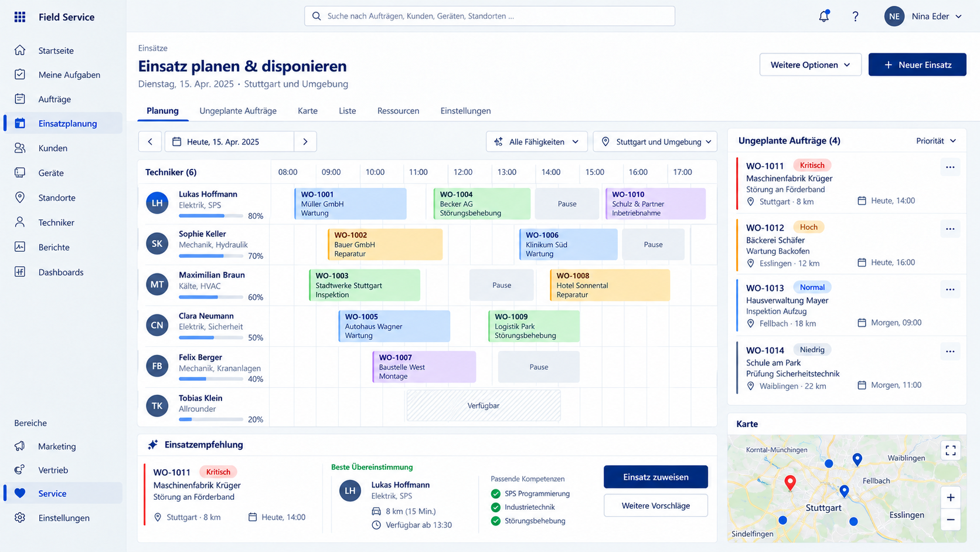Zoom in on the map
Viewport: 980px width, 552px height.
[x=951, y=497]
